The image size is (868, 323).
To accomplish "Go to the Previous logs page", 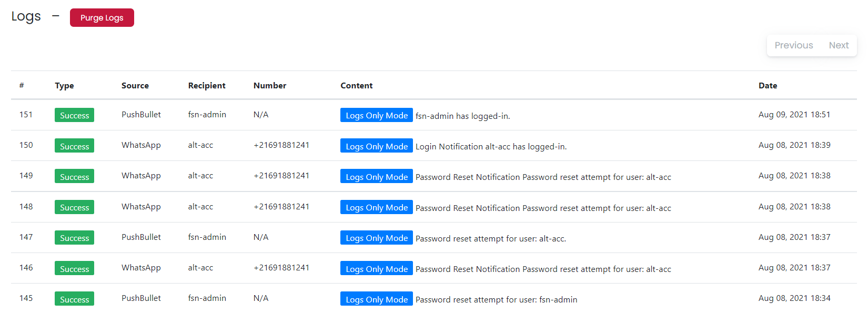I will [793, 45].
